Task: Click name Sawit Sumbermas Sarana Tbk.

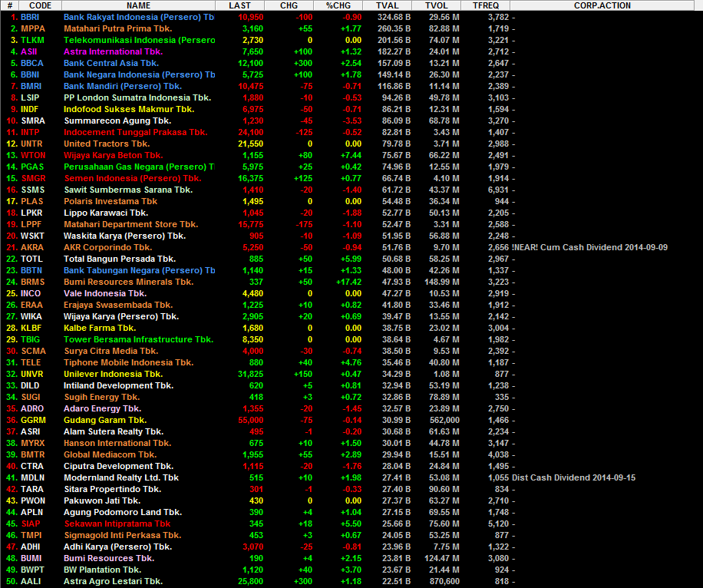Action: click(128, 190)
